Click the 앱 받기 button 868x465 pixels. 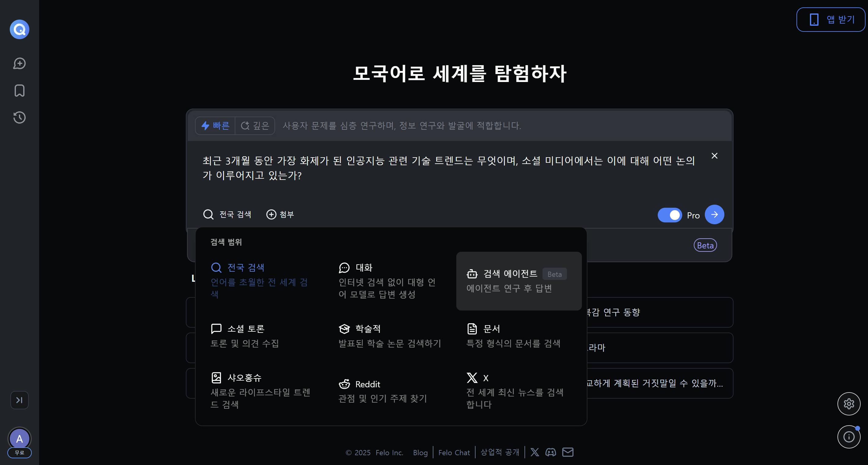(x=831, y=20)
